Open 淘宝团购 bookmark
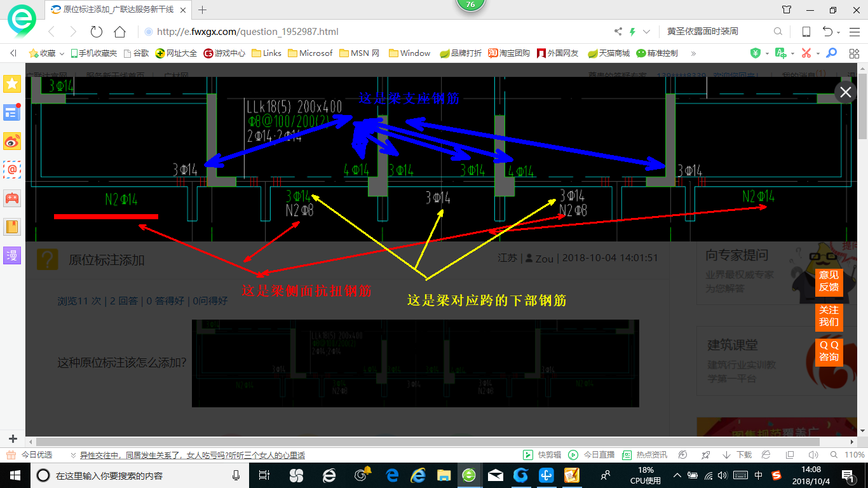 pos(509,53)
